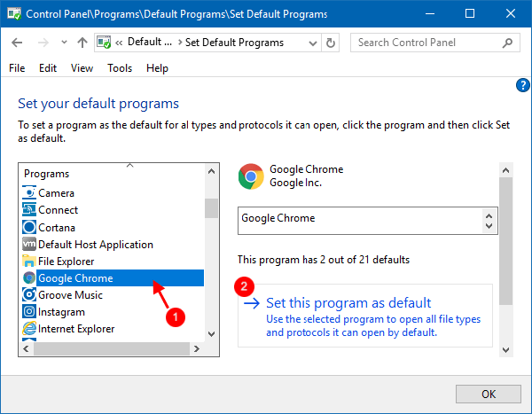Click the Default breadcrumb segment

(150, 42)
